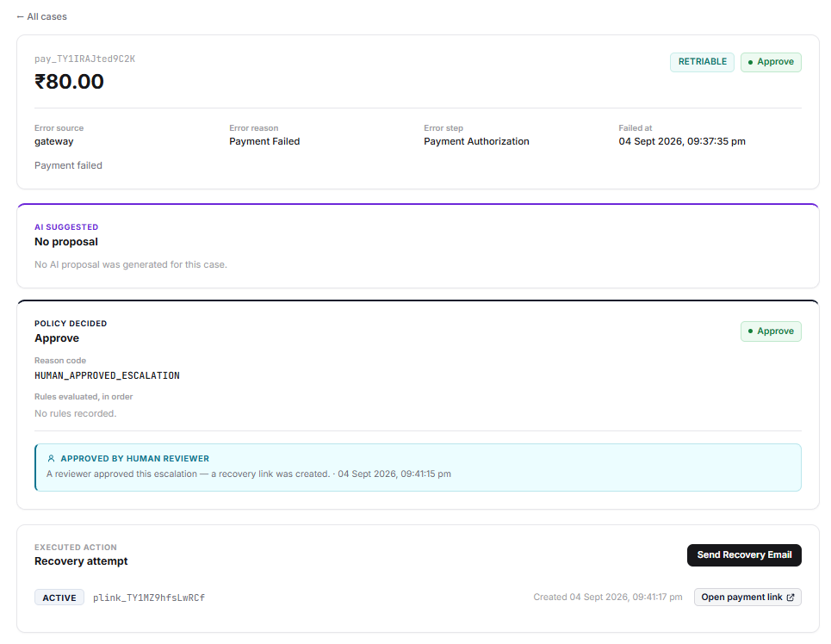Screen dimensions: 831x644
Task: Click the No rules recorded text
Action: (x=75, y=413)
